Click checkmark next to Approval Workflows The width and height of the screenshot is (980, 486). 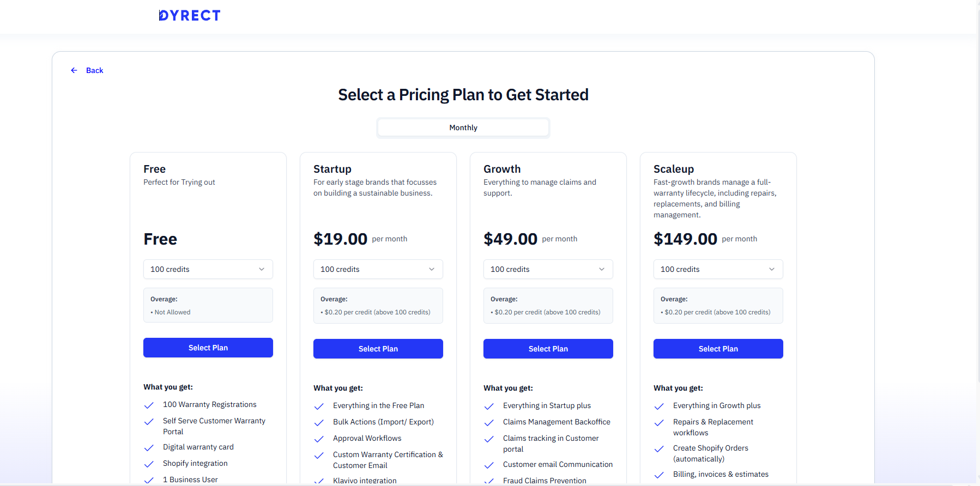[x=319, y=439]
